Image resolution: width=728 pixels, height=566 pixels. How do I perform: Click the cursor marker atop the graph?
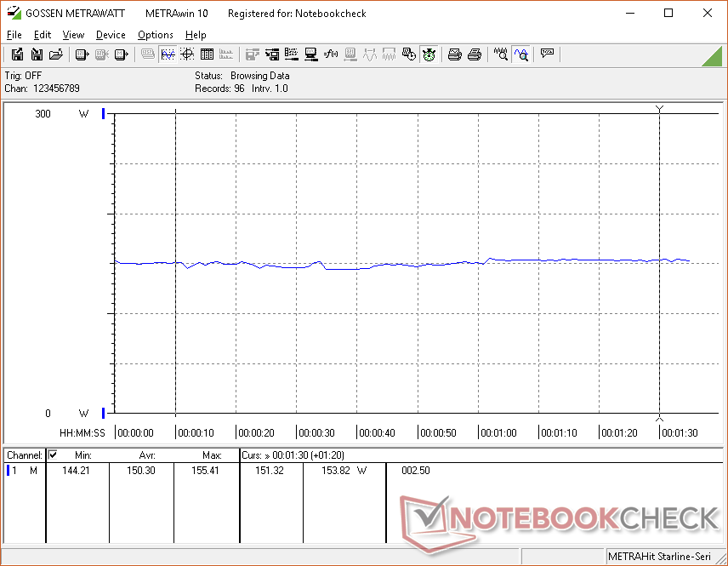[659, 109]
